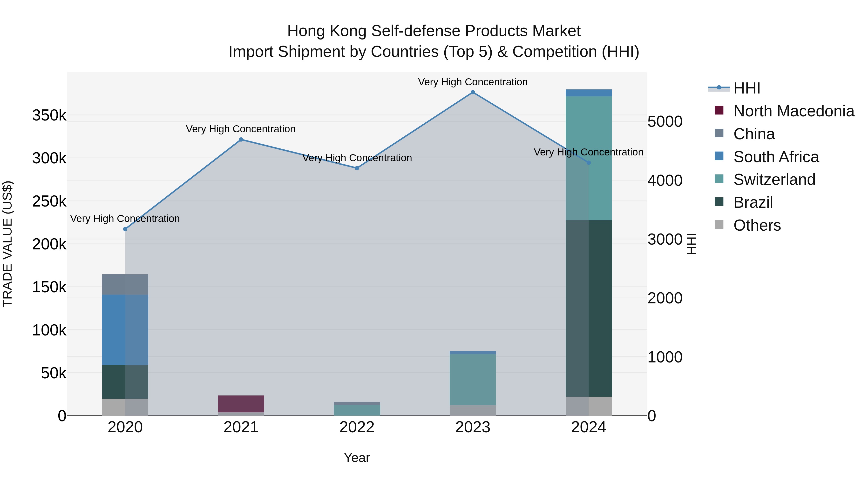
Task: Click the 2022 Switzerland bar segment
Action: point(357,410)
